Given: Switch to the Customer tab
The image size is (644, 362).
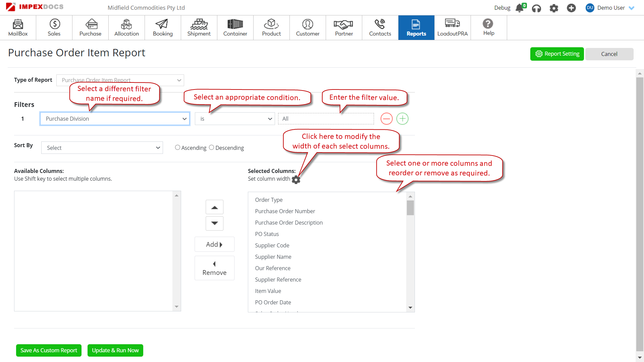Looking at the screenshot, I should click(308, 27).
